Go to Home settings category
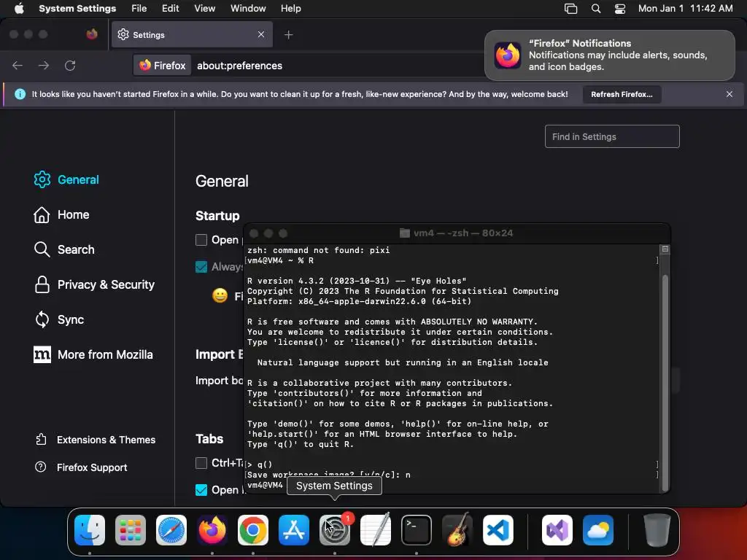This screenshot has width=747, height=560. (61, 215)
